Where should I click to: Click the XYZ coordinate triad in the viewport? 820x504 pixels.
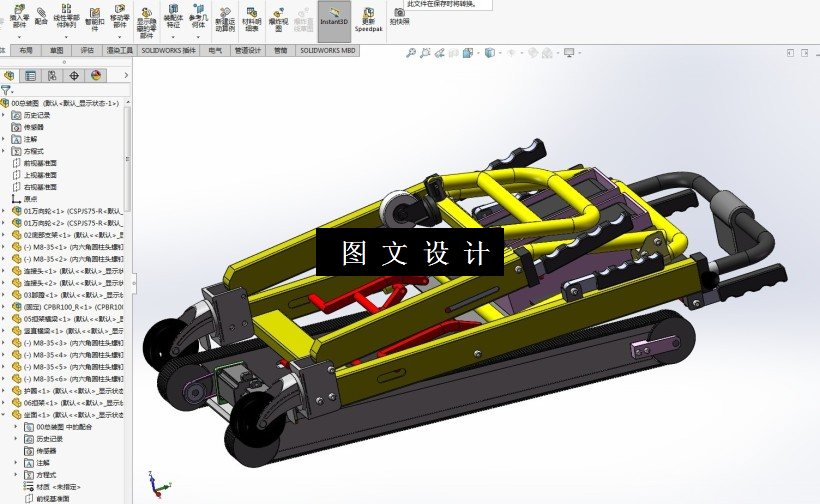point(159,484)
